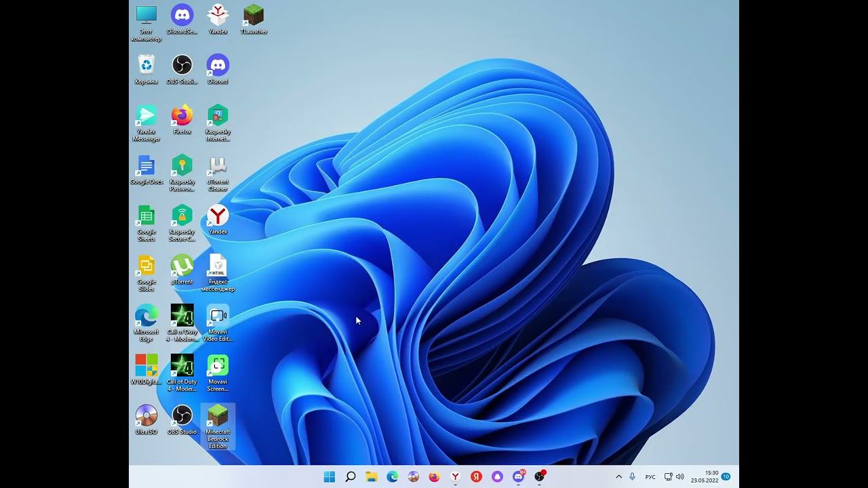Open the taskbar clock and date flyout

(x=705, y=476)
